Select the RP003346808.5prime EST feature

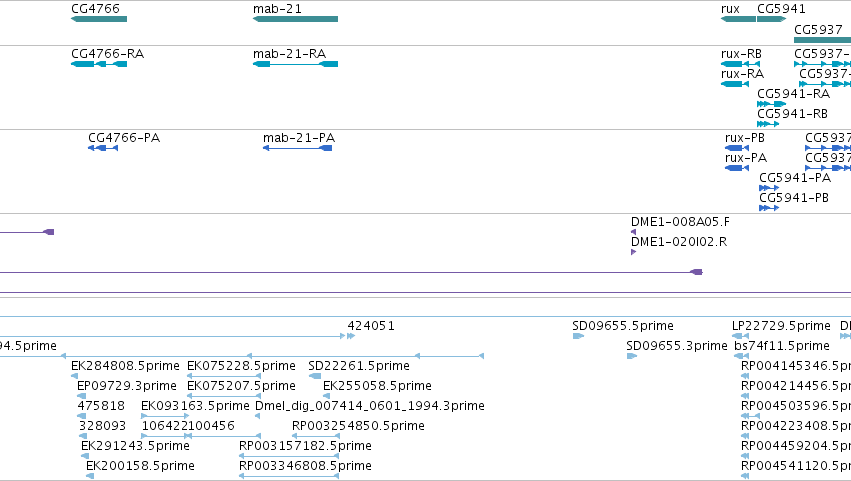[289, 477]
